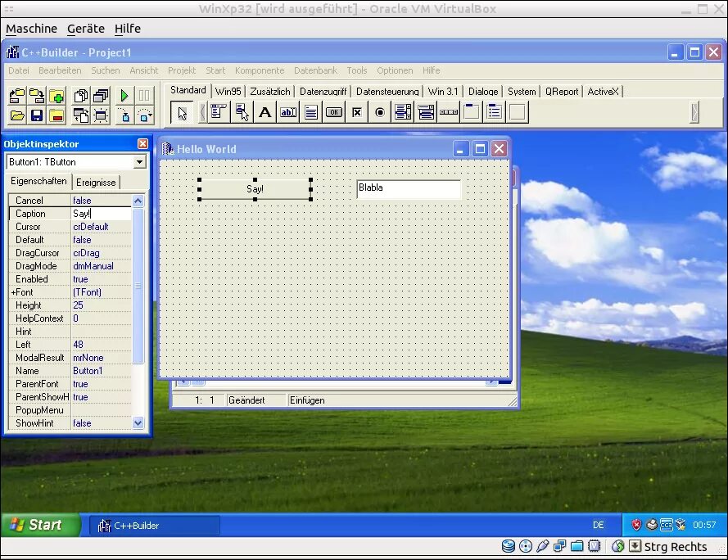Open the ActiveX palette tab
Screen dimensions: 728x560
603,92
